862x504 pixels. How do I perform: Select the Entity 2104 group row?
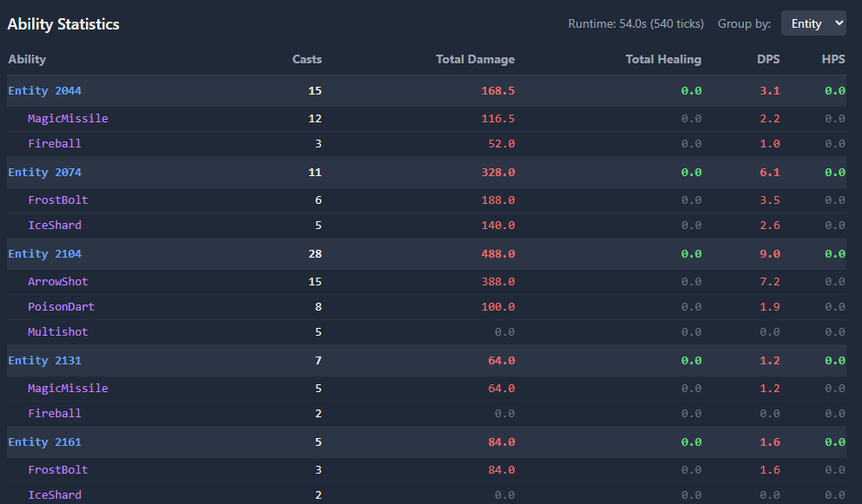(x=45, y=253)
